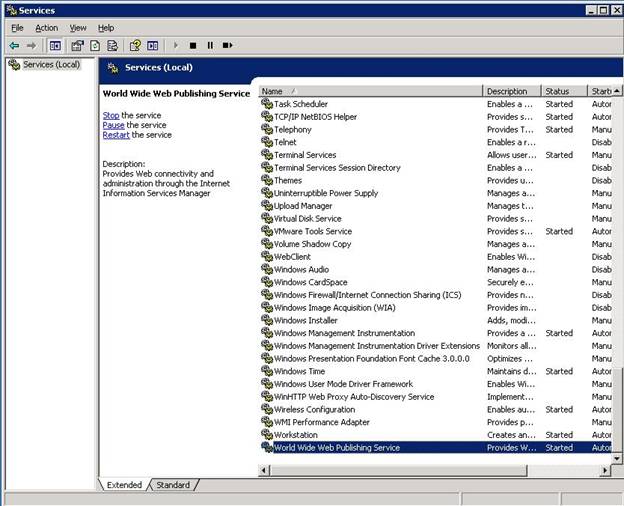Click the Restart Service toolbar button
This screenshot has height=506, width=624.
pyautogui.click(x=227, y=46)
